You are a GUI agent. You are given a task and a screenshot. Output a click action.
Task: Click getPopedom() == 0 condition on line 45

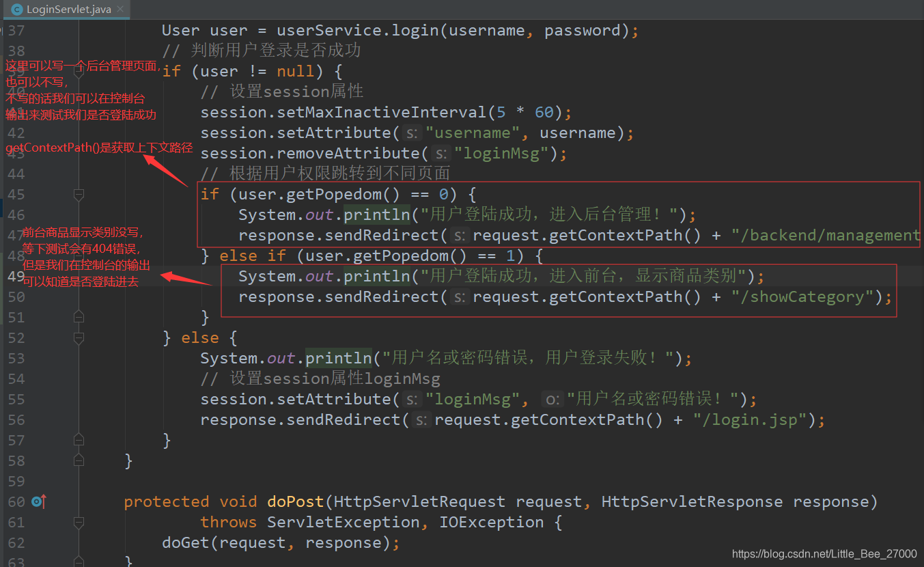coord(367,195)
